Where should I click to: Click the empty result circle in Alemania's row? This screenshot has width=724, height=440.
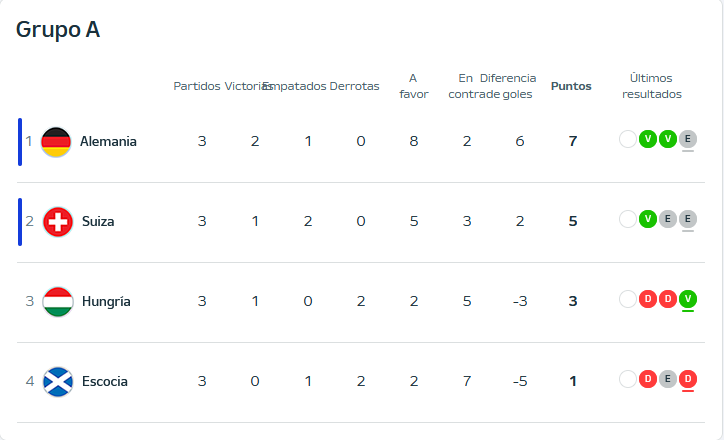pos(628,139)
